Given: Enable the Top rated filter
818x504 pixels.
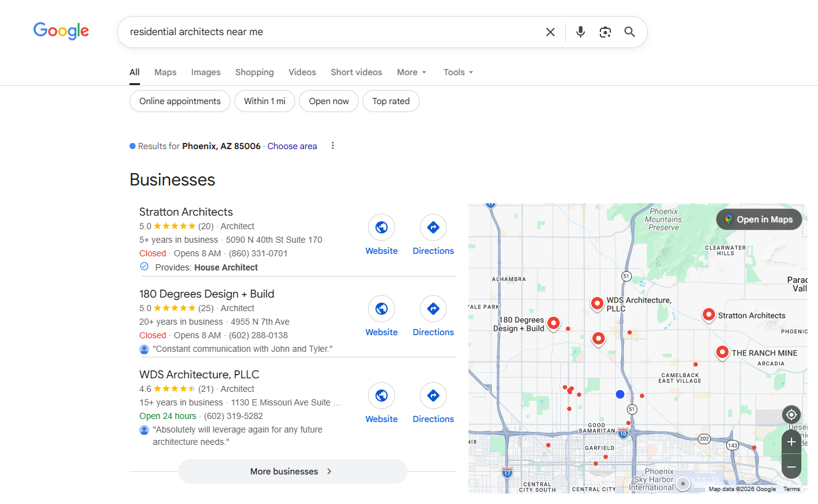Looking at the screenshot, I should click(x=391, y=101).
